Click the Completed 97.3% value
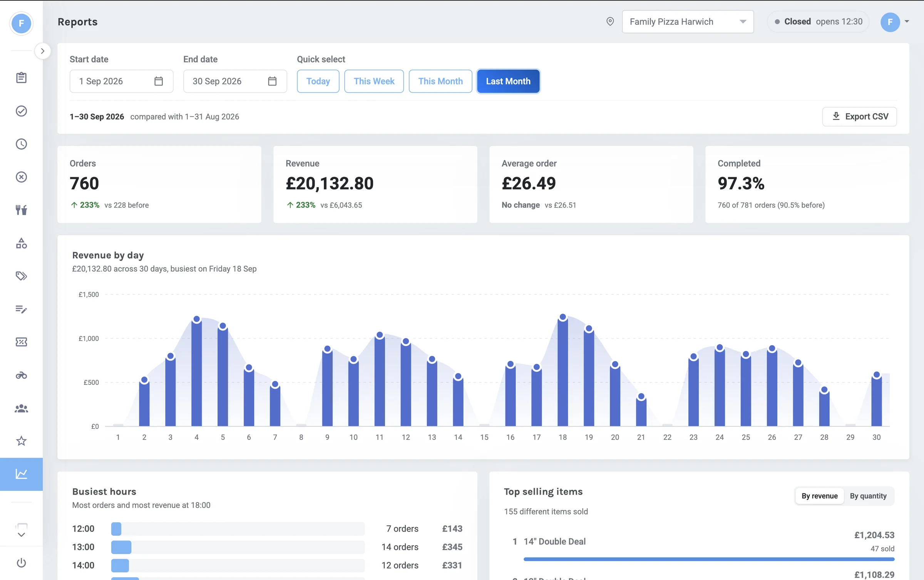This screenshot has height=580, width=924. [x=741, y=184]
